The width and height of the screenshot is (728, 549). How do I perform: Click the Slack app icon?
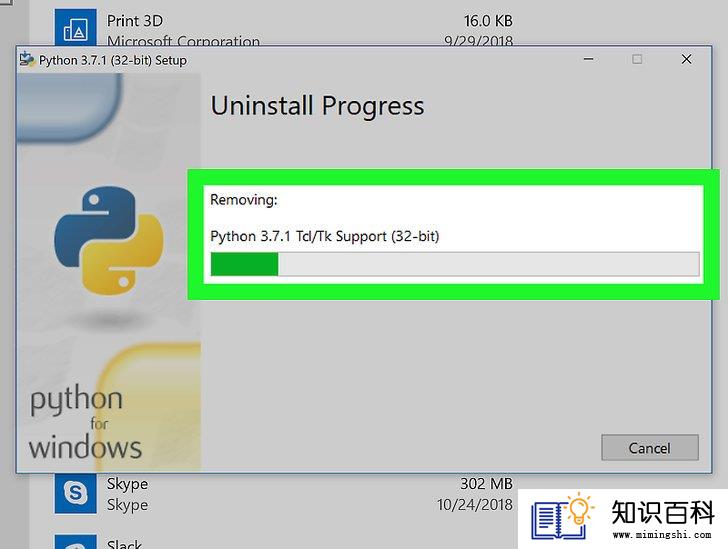coord(76,542)
